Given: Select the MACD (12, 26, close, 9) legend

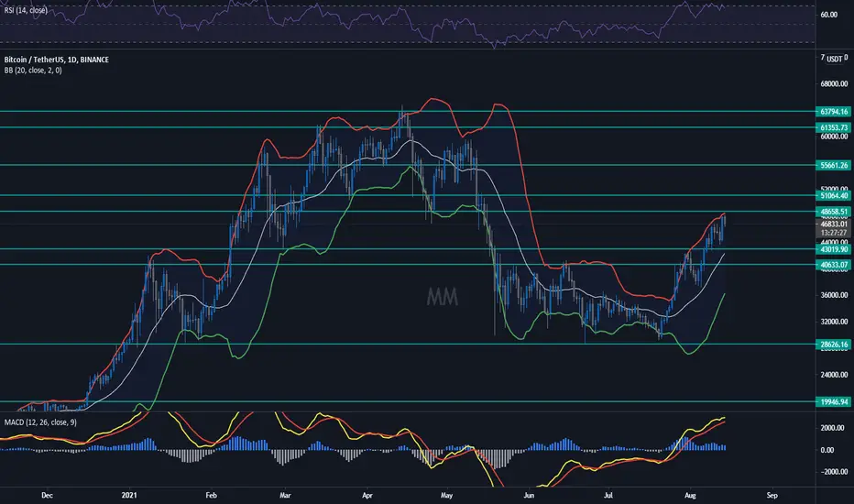Looking at the screenshot, I should pyautogui.click(x=40, y=422).
